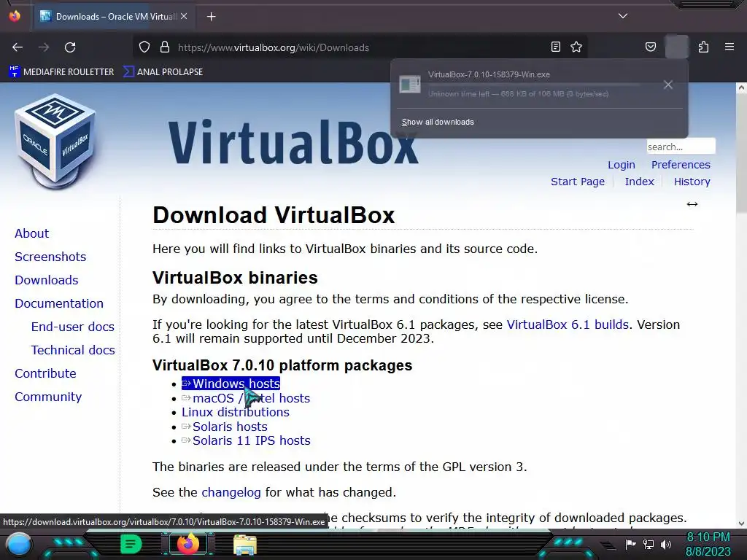The width and height of the screenshot is (747, 560).
Task: Click into the search box
Action: click(x=681, y=147)
